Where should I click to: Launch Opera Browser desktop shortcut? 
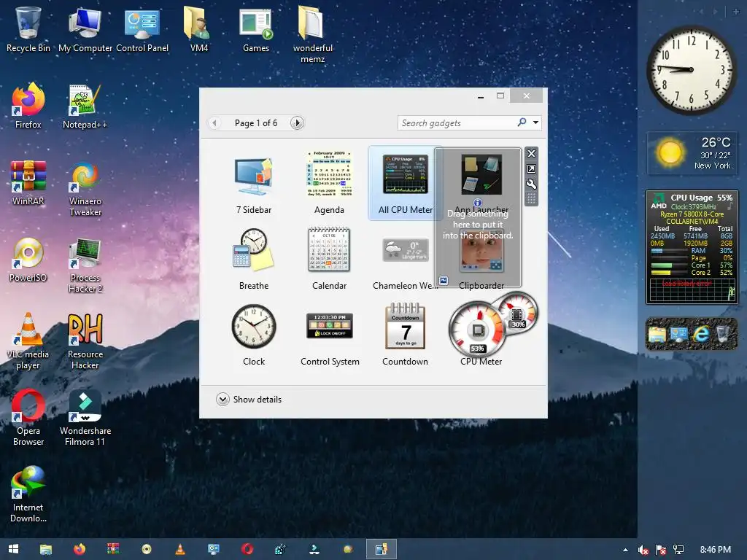[28, 418]
